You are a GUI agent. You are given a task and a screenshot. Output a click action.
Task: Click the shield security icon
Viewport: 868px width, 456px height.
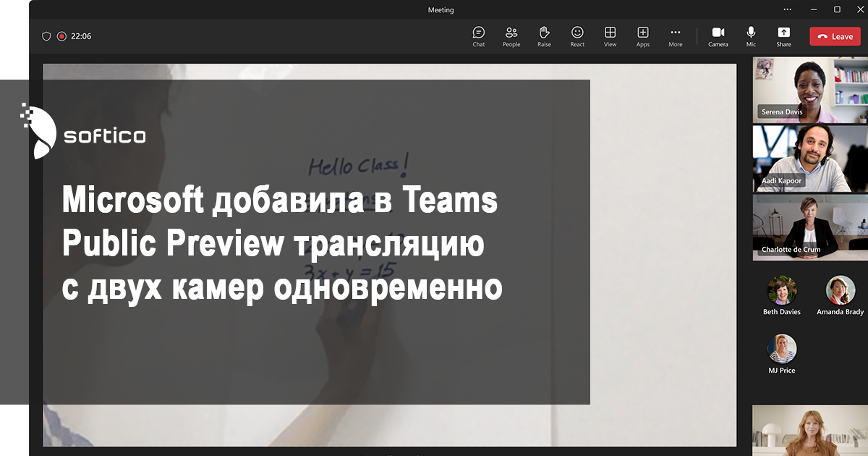coord(46,36)
